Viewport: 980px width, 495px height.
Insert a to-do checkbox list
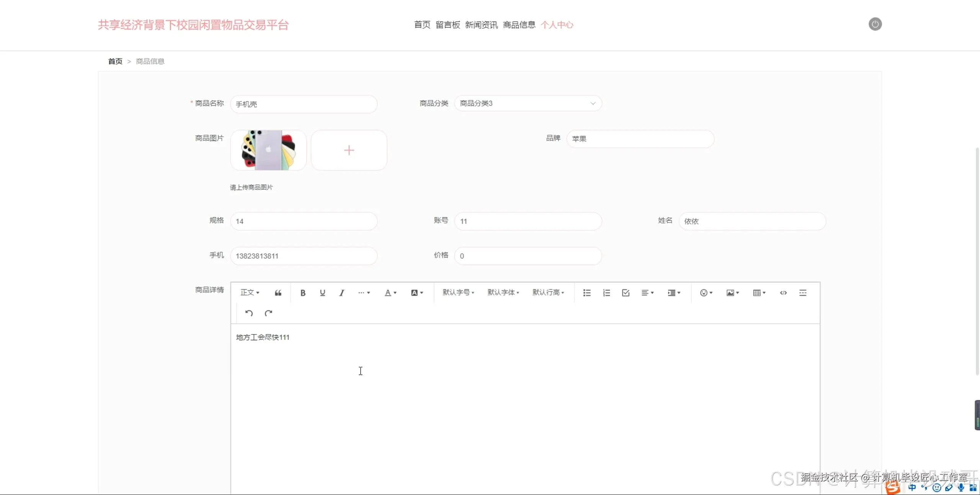coord(626,293)
